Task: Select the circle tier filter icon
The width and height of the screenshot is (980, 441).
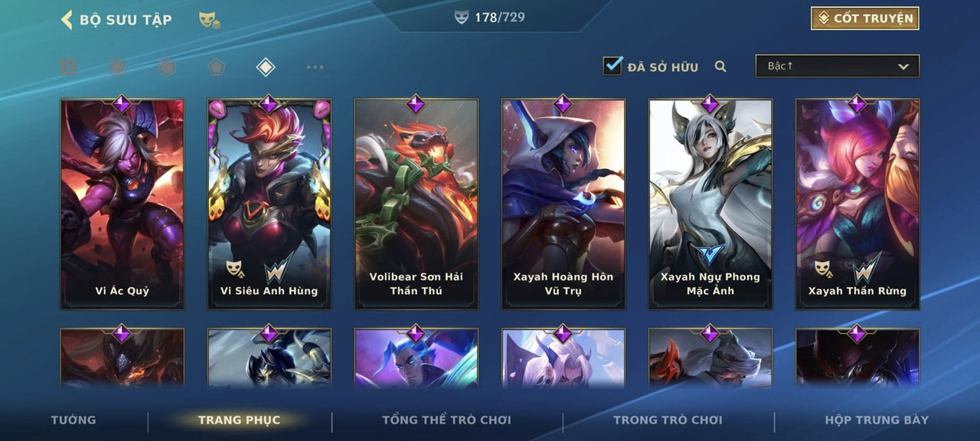Action: tap(117, 67)
